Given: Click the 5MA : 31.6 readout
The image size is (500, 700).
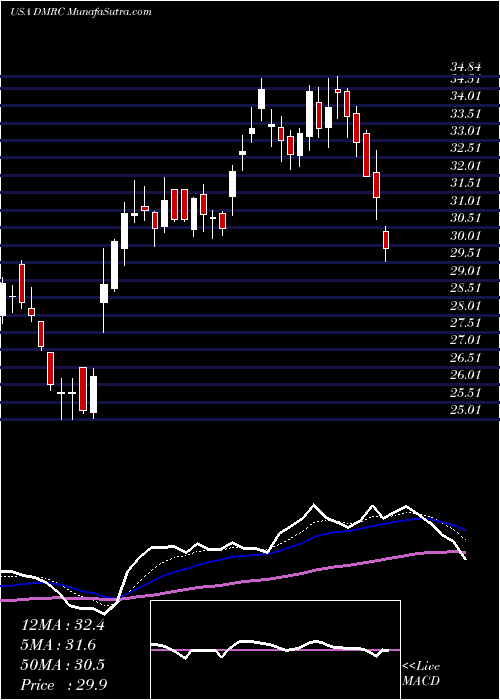Looking at the screenshot, I should (58, 645).
